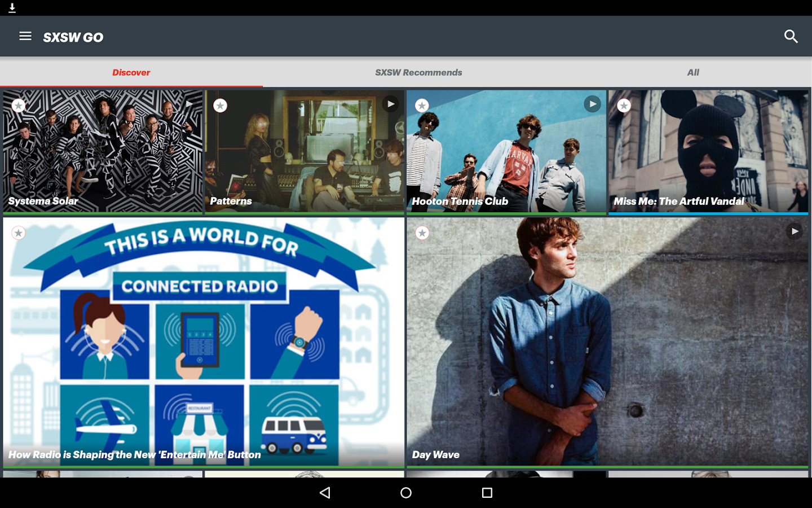This screenshot has width=812, height=508.
Task: Star the Hooton Tennis Club card
Action: point(422,105)
